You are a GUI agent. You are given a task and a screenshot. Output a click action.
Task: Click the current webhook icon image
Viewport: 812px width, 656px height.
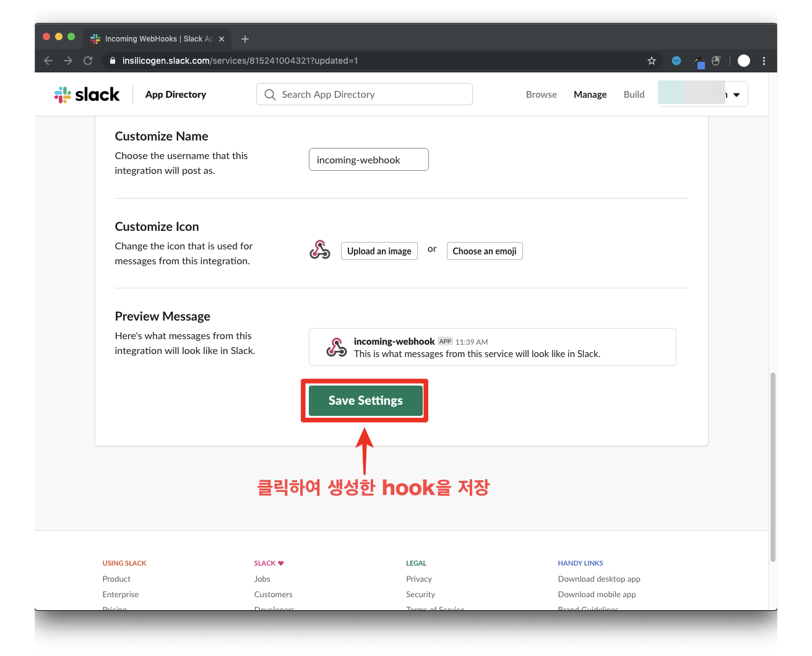coord(320,250)
